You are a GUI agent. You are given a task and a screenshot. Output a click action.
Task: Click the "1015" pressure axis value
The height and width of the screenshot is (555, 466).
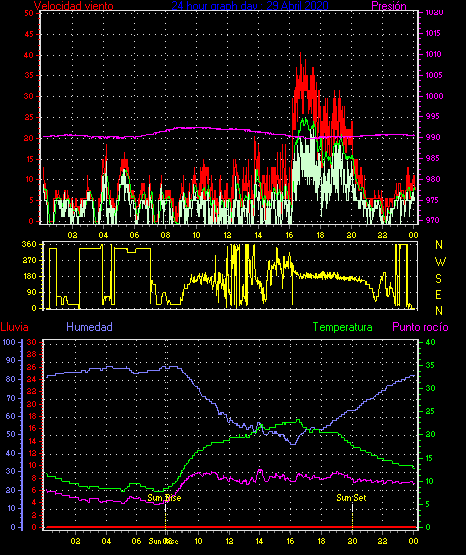point(433,33)
